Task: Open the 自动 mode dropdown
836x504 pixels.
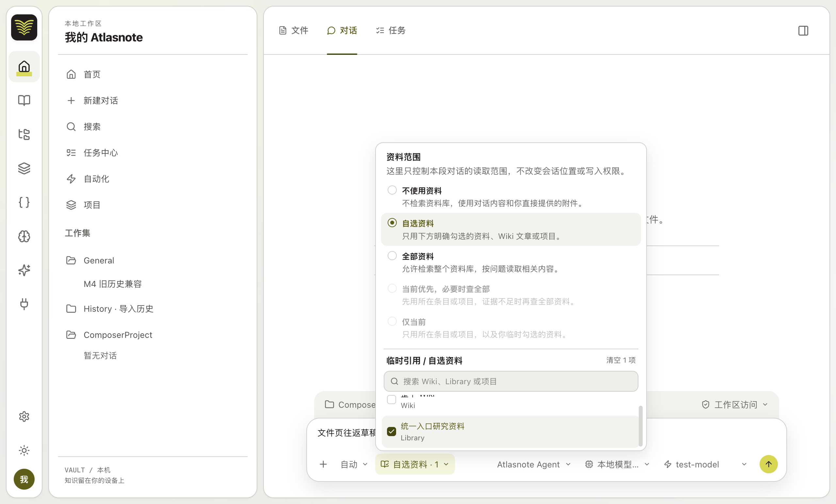Action: point(354,464)
